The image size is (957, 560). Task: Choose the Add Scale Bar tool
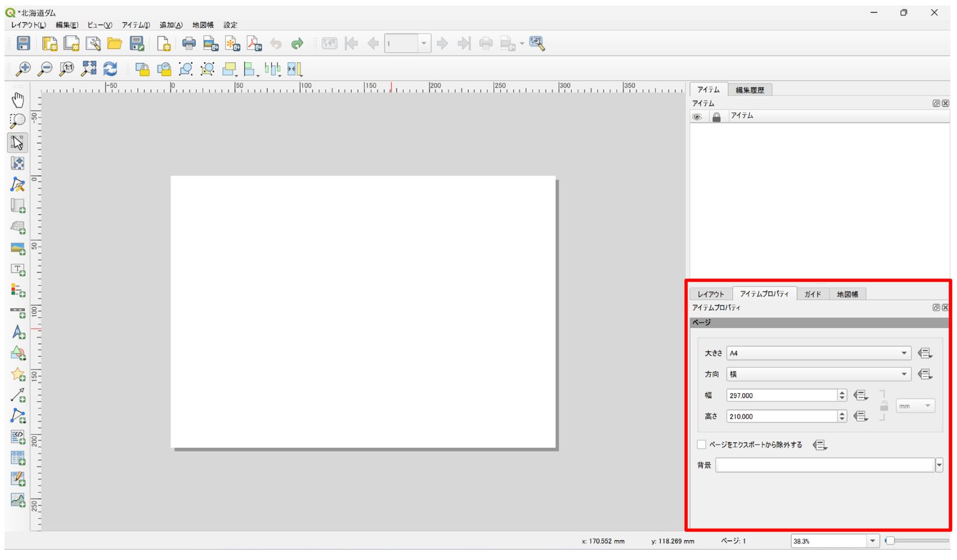18,312
